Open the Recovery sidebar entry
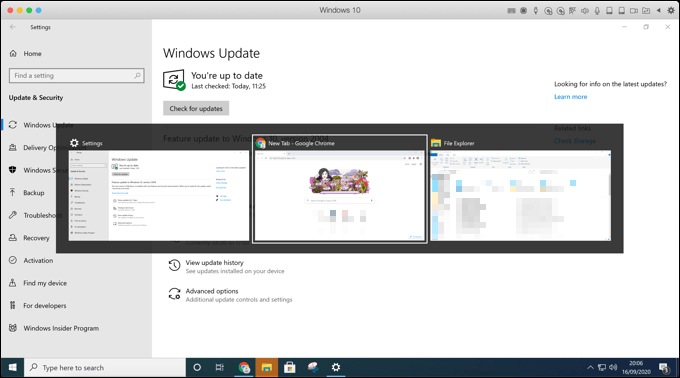 tap(36, 238)
